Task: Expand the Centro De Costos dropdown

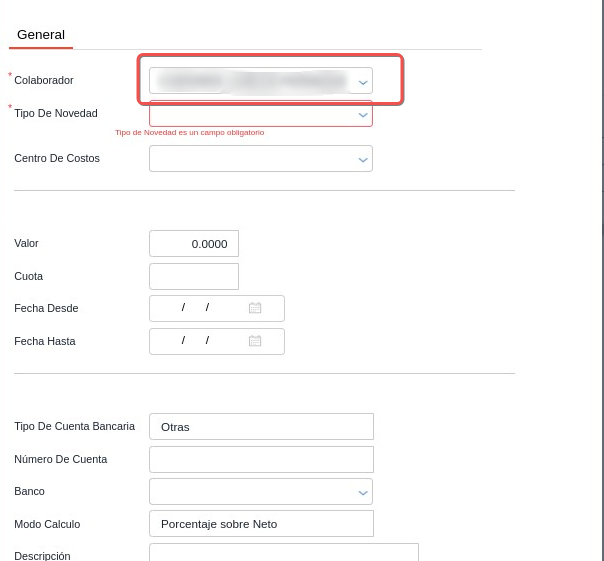Action: (363, 159)
